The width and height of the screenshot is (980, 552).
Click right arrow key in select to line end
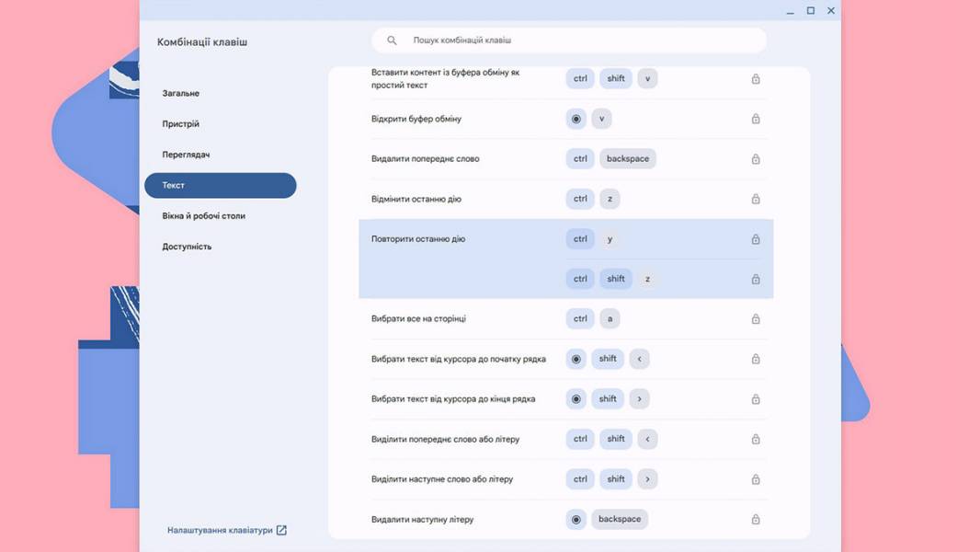tap(639, 399)
